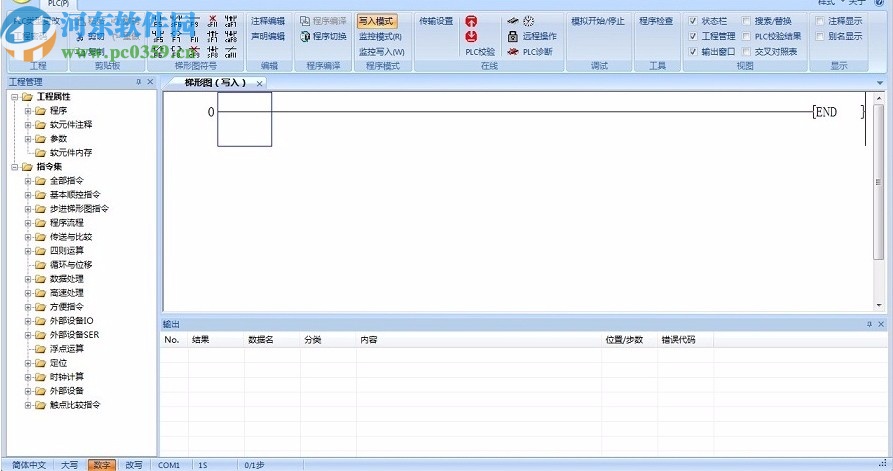Click the 程序编译 icon
Image resolution: width=893 pixels, height=471 pixels.
tap(305, 21)
